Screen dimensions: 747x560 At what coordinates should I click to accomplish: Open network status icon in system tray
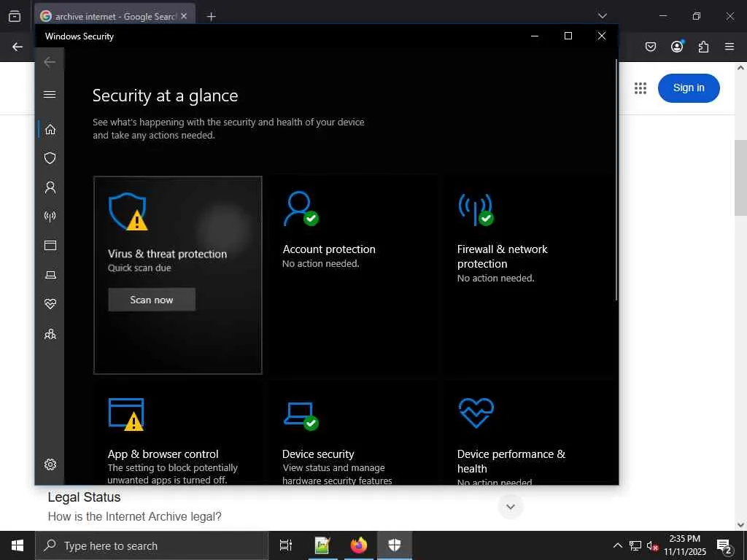coord(635,545)
